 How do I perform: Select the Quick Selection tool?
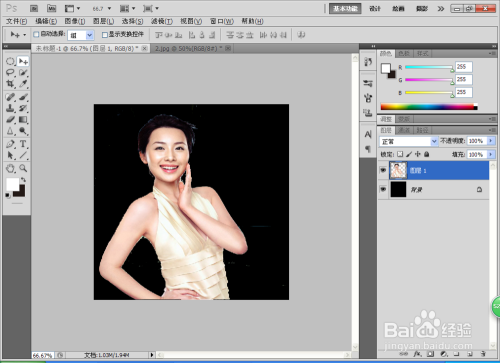[x=23, y=72]
